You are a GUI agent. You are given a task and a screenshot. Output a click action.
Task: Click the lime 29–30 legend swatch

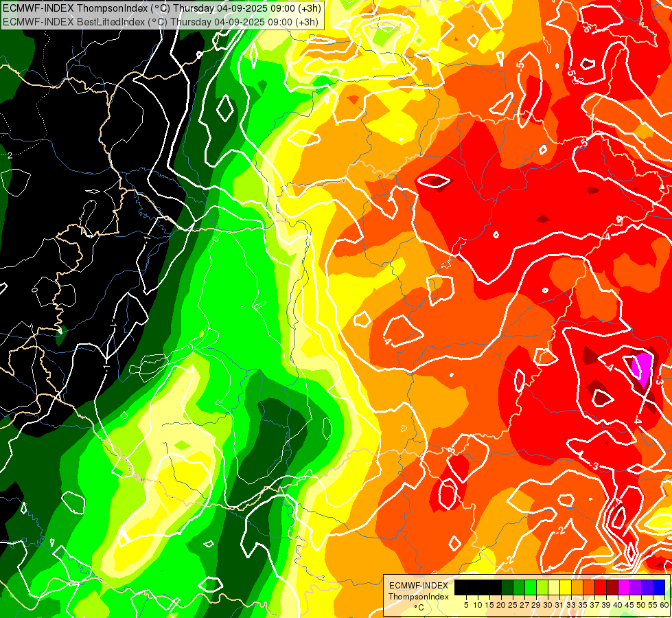[542, 588]
